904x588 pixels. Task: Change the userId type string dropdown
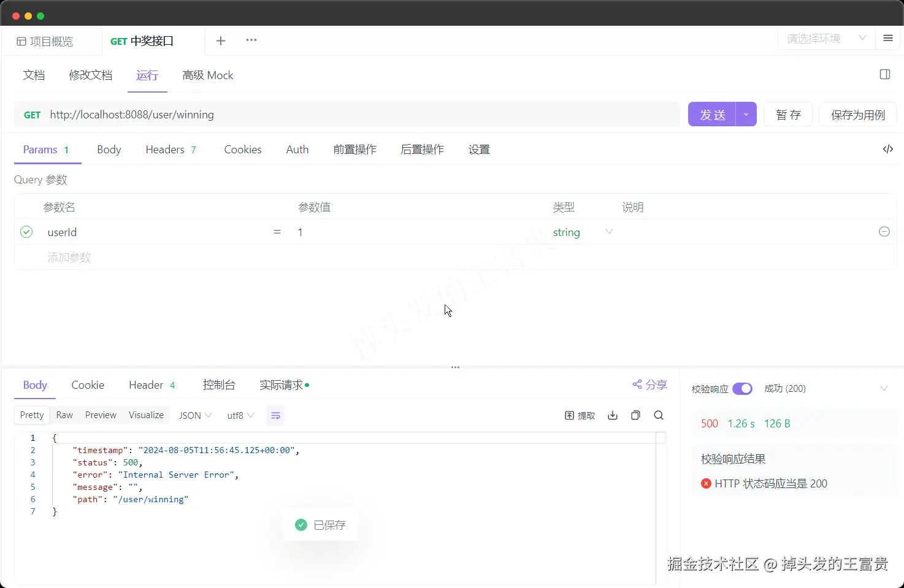[583, 232]
